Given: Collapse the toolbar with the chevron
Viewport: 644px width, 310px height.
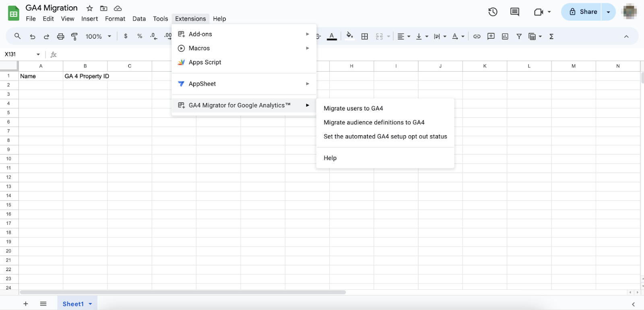Looking at the screenshot, I should tap(626, 37).
